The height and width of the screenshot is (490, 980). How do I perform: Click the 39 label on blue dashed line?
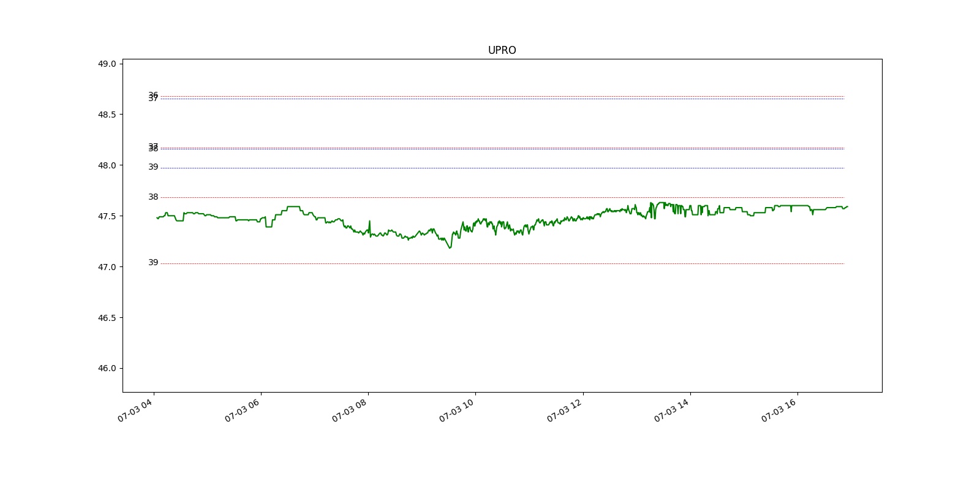[x=153, y=167]
